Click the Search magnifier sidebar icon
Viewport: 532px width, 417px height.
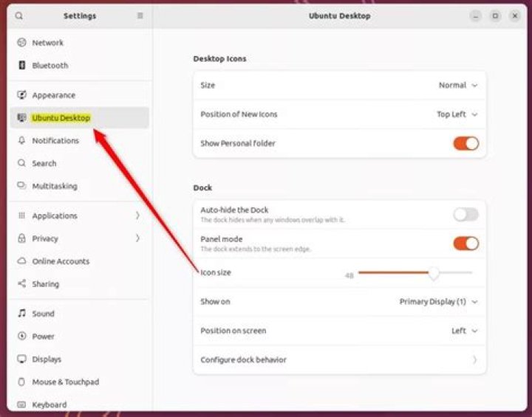(x=21, y=163)
